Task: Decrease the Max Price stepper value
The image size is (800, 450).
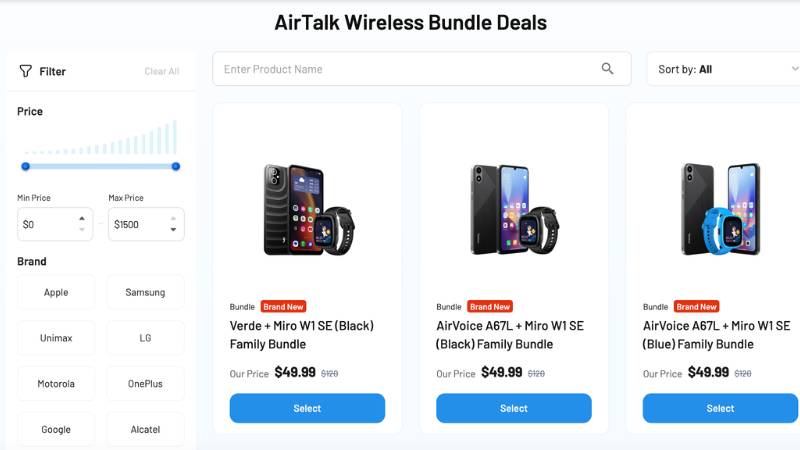Action: click(x=173, y=230)
